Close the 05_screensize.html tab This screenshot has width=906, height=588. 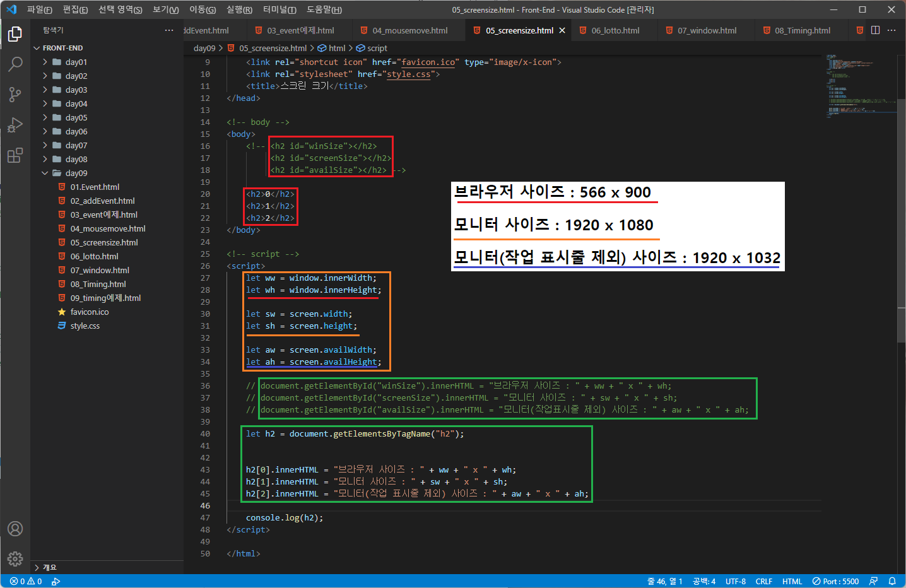point(562,30)
